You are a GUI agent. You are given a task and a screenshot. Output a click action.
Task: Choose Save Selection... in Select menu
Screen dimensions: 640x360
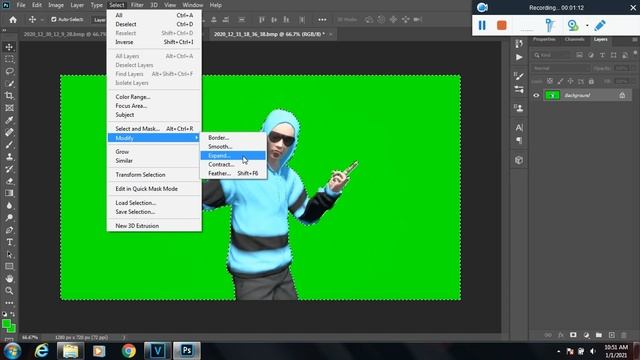tap(154, 212)
